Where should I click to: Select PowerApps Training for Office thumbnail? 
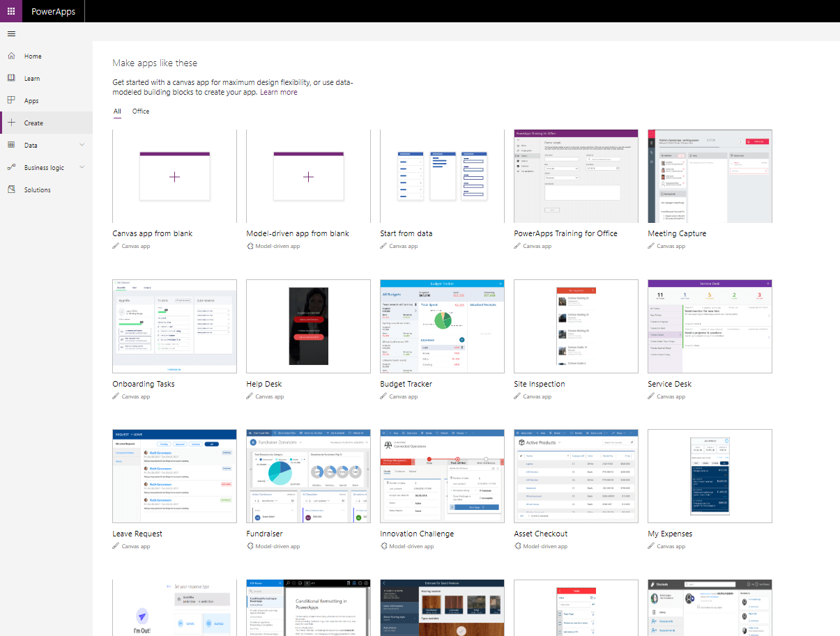coord(576,176)
